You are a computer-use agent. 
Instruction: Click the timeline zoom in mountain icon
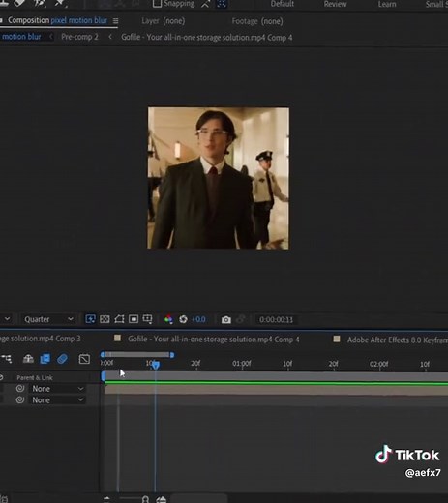[x=162, y=499]
